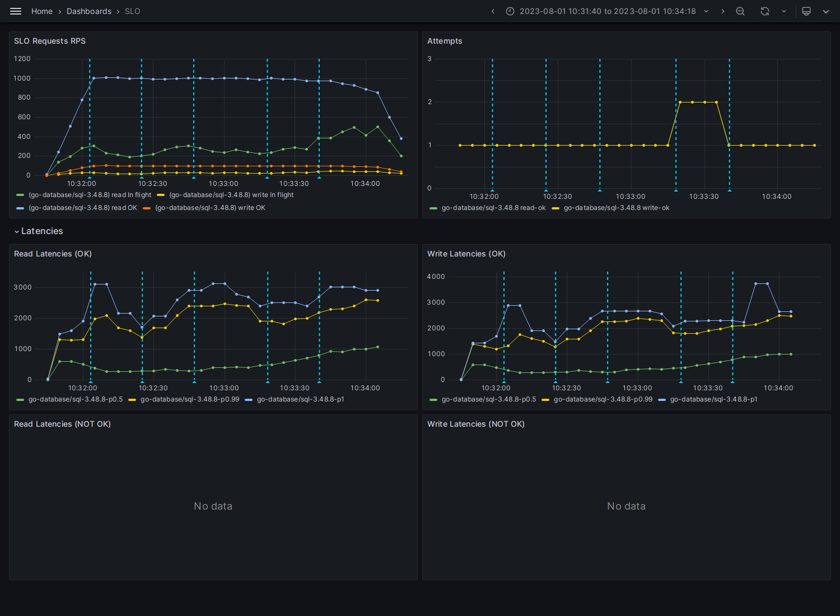The image size is (840, 616).
Task: Click first annotation marker in Read Latencies chart
Action: (x=91, y=381)
